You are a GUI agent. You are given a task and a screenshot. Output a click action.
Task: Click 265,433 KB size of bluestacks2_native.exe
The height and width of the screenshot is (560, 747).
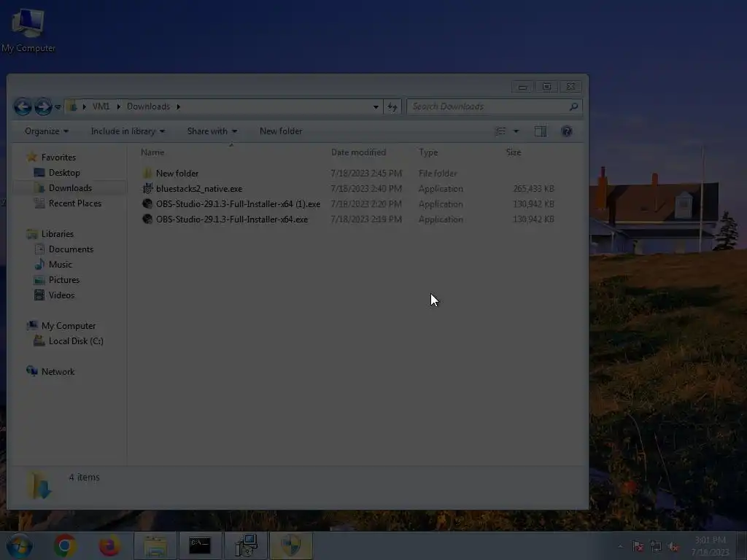(x=533, y=189)
